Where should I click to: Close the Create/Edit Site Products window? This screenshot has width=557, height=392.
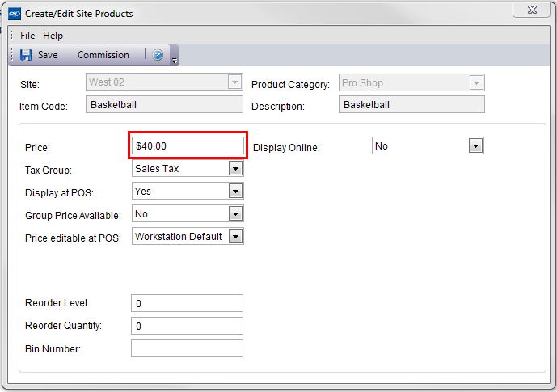click(532, 10)
